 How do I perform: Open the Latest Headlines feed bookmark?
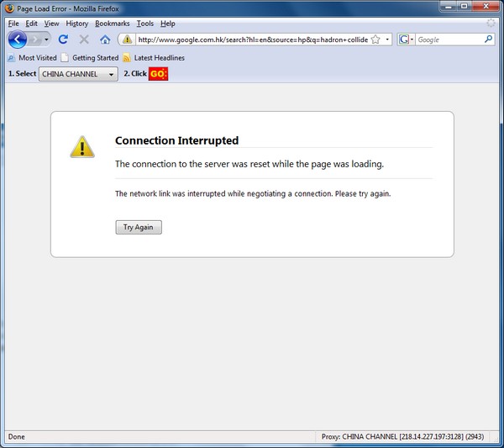(154, 58)
